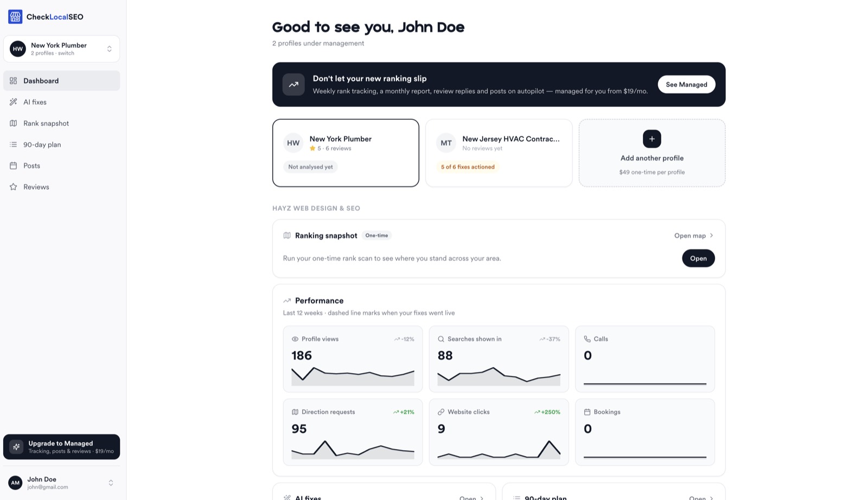The width and height of the screenshot is (868, 500).
Task: Click the 2 profiles under management text
Action: [318, 43]
